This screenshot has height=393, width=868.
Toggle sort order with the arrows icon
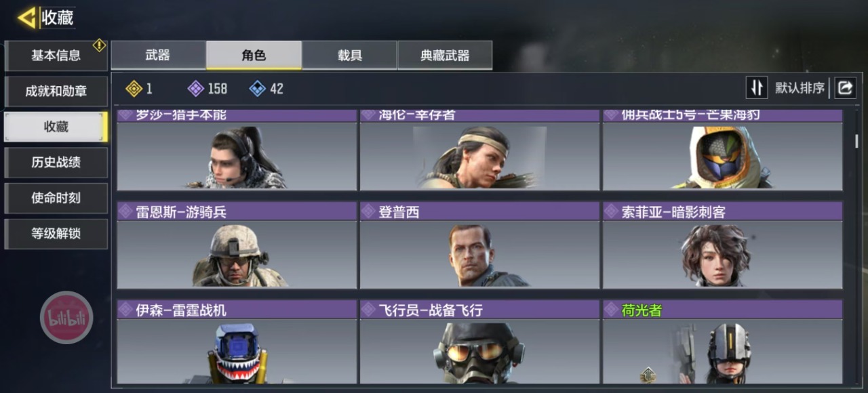(x=756, y=87)
